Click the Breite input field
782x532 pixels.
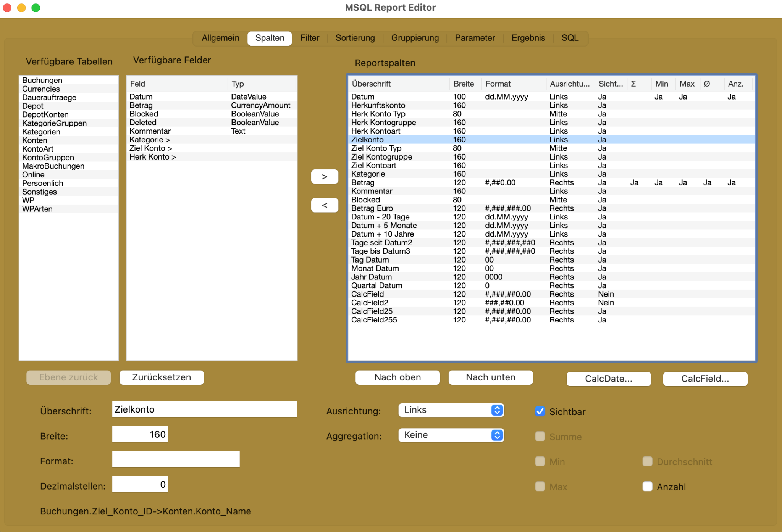pos(140,434)
